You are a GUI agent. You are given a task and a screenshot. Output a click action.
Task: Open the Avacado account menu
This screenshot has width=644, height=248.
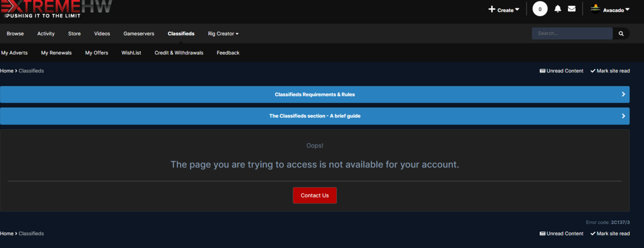616,10
